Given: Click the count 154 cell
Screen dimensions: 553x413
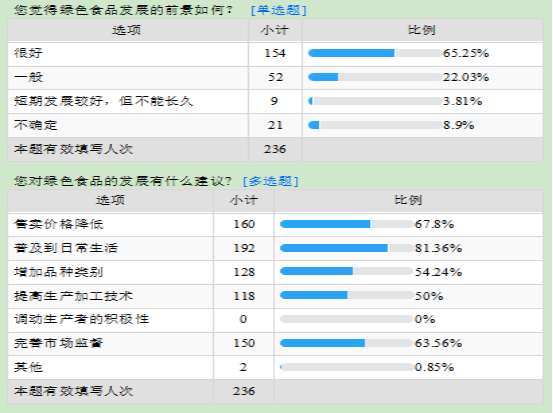Looking at the screenshot, I should 275,53.
